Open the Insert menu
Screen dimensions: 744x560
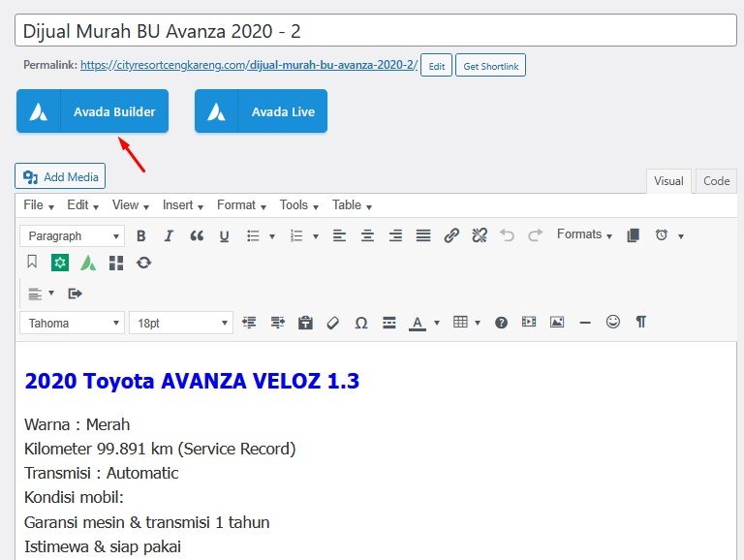tap(183, 204)
